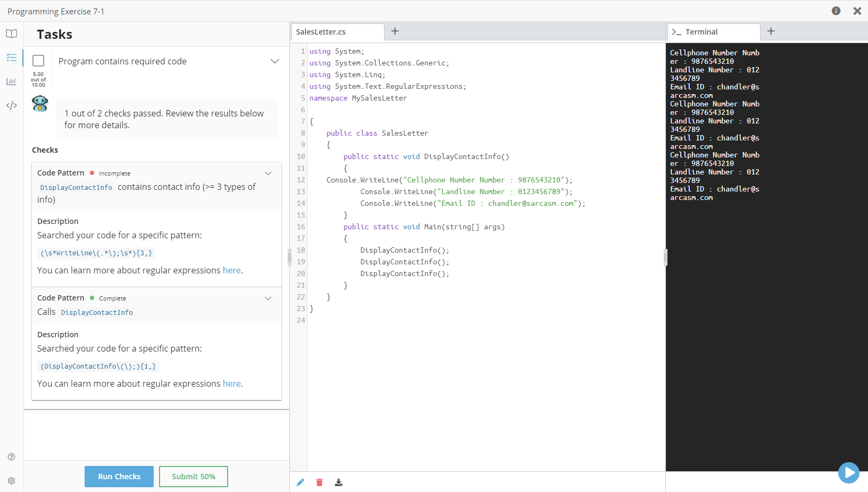Click the Submit 50% button
This screenshot has width=868, height=492.
[194, 477]
